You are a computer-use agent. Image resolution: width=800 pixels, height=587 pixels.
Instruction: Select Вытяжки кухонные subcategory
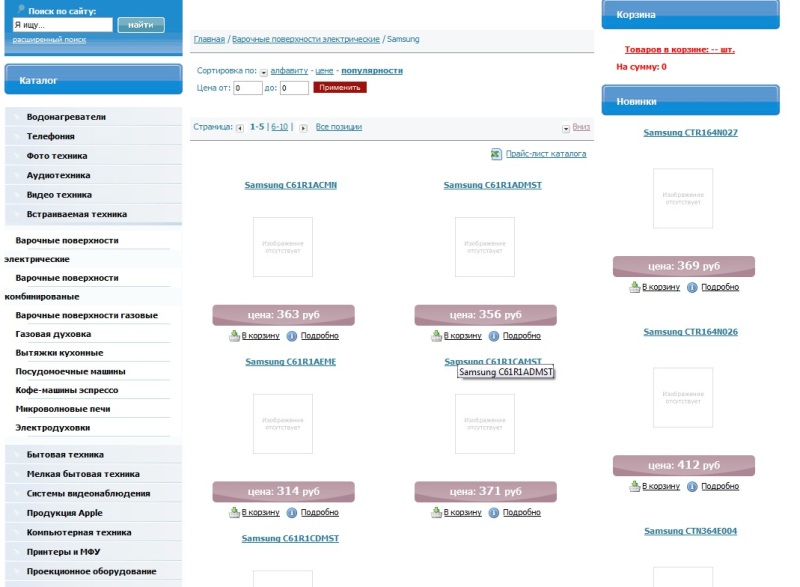59,353
